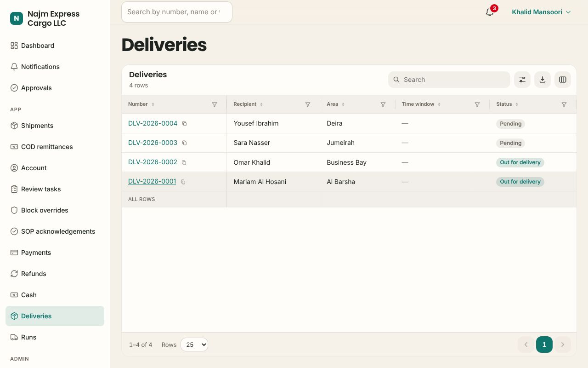The height and width of the screenshot is (368, 588).
Task: Go to the Account page
Action: (55, 168)
